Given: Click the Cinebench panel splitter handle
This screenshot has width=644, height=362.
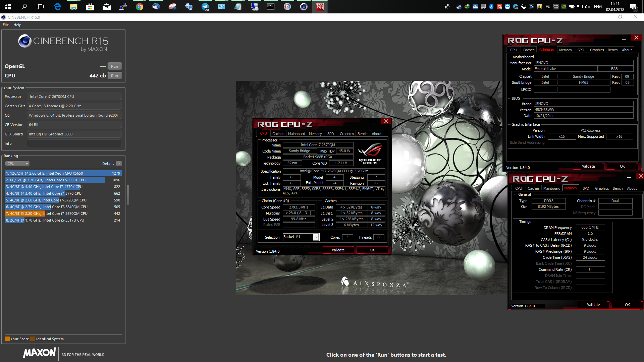Looking at the screenshot, I should pyautogui.click(x=128, y=194).
